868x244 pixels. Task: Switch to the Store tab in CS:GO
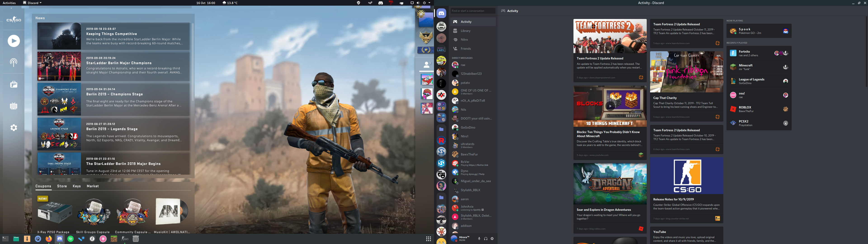[62, 186]
